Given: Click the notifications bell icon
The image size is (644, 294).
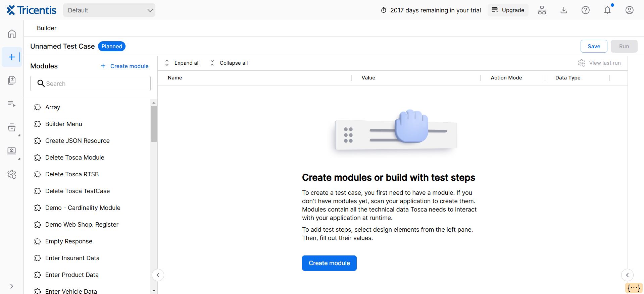Looking at the screenshot, I should coord(607,10).
